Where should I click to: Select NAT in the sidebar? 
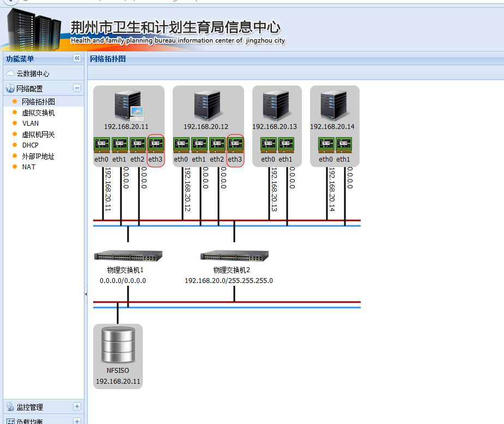click(29, 167)
